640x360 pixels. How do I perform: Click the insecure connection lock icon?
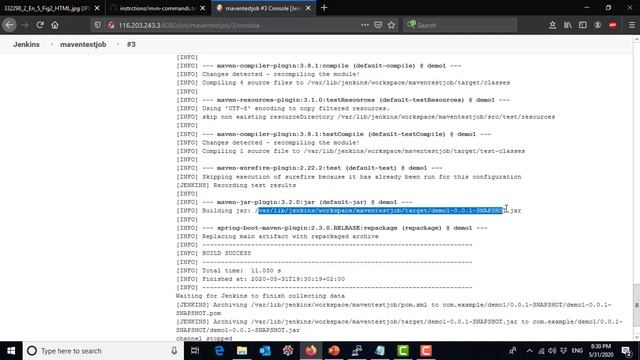111,25
